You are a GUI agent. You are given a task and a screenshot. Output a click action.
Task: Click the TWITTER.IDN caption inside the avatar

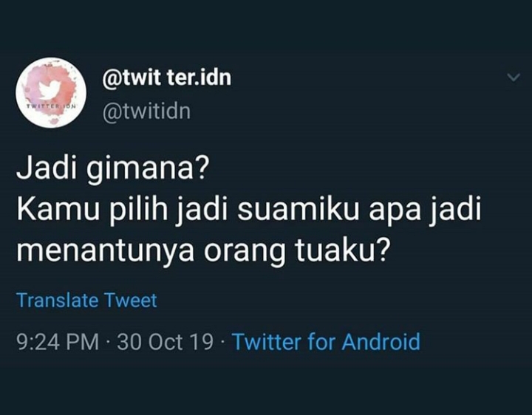(52, 106)
